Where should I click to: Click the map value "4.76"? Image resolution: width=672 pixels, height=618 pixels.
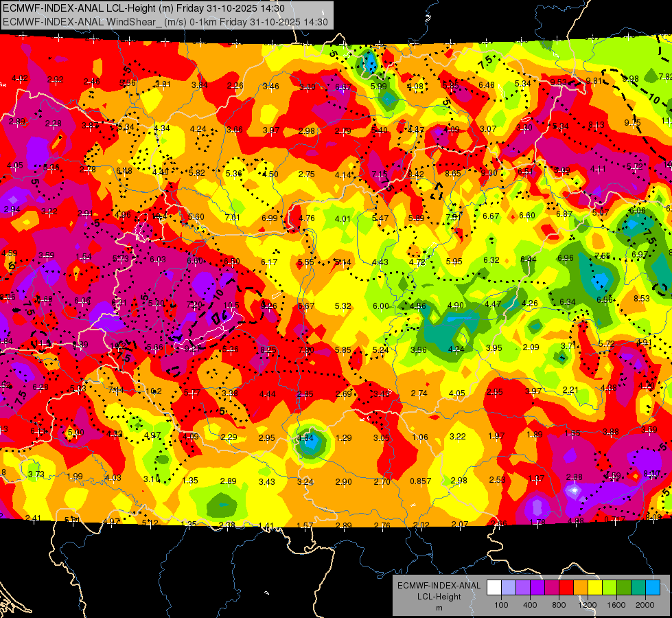click(x=306, y=218)
